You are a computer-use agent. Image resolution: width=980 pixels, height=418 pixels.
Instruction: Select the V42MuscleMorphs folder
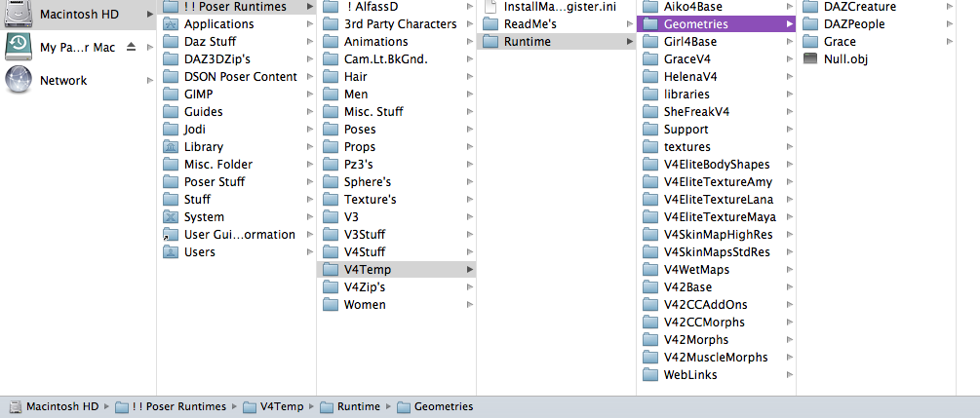point(717,358)
